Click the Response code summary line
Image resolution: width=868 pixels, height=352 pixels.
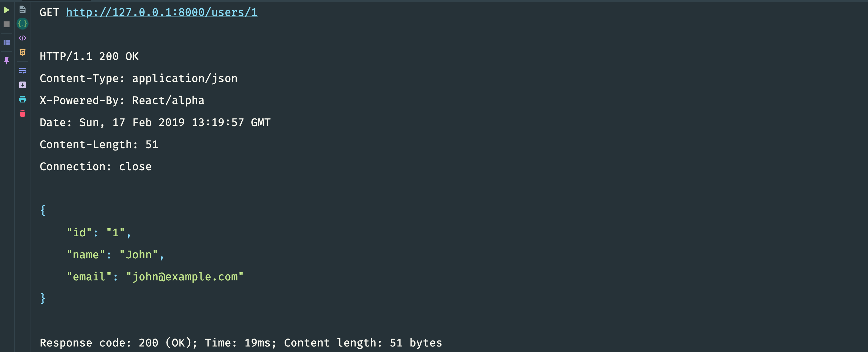(241, 343)
